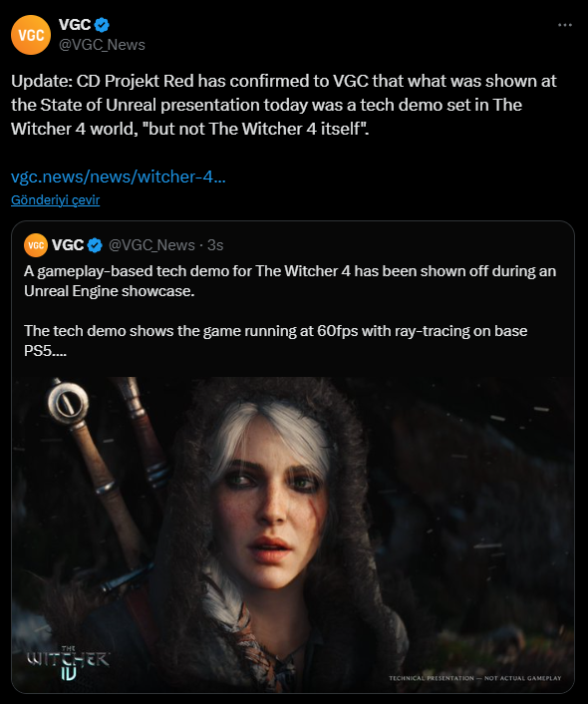The height and width of the screenshot is (704, 588).
Task: Click the verified badge beside the top VGC name
Action: pos(102,25)
